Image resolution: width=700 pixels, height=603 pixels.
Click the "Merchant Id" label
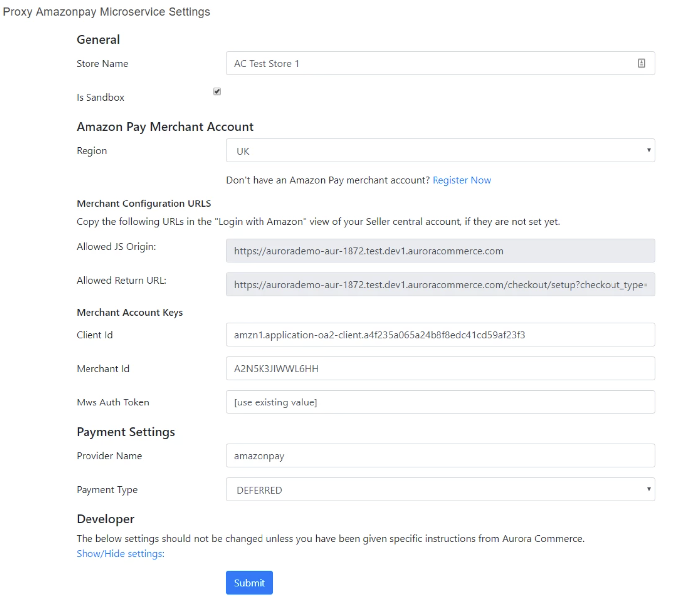(x=103, y=369)
